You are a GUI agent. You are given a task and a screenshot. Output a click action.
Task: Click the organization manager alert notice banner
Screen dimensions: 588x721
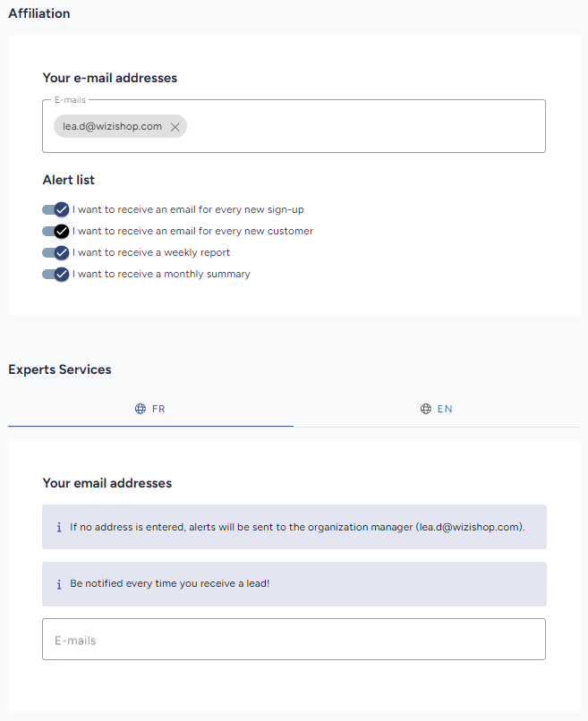coord(297,527)
